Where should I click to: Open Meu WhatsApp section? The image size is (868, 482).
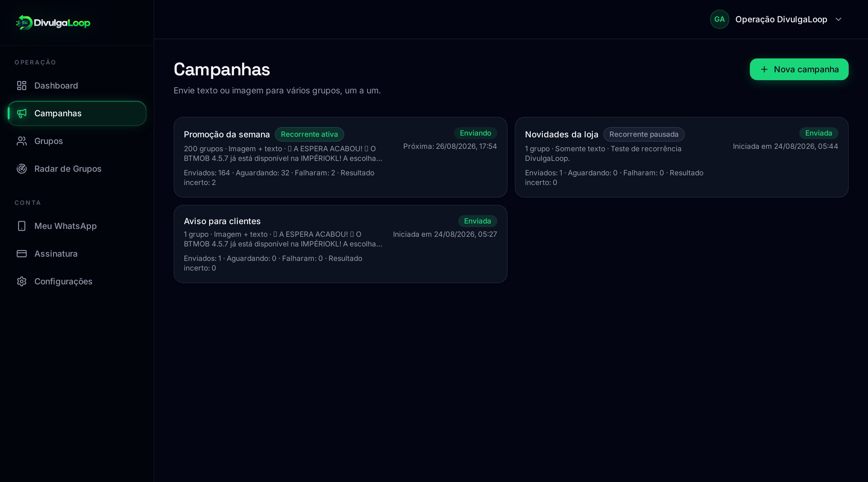(x=77, y=226)
